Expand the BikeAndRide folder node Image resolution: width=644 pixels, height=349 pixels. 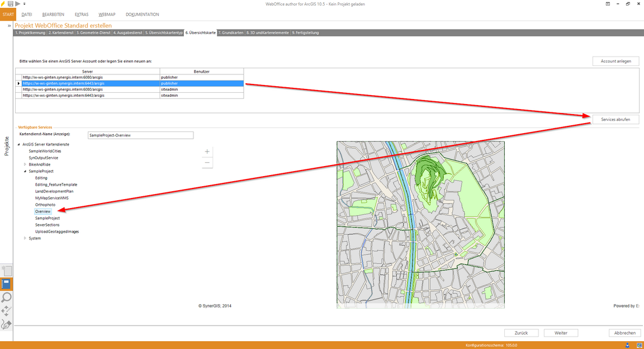(x=25, y=164)
